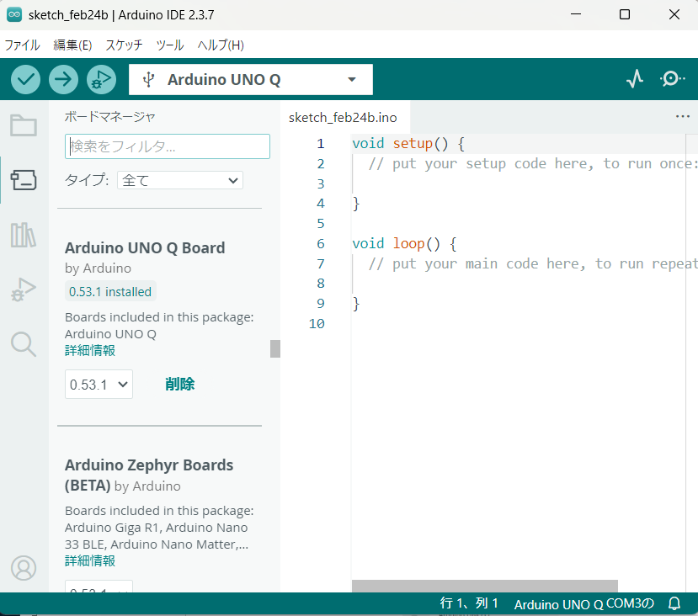This screenshot has width=698, height=616.
Task: Toggle the Boards Manager sidebar icon
Action: point(24,179)
